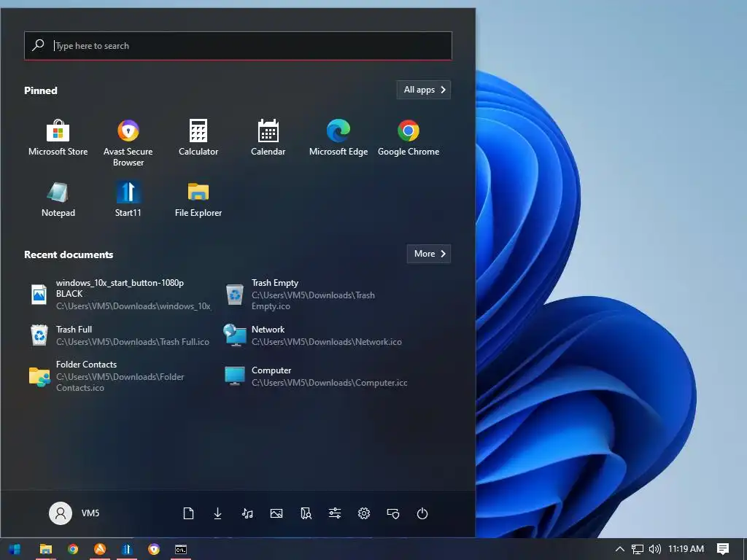This screenshot has width=747, height=560.
Task: Open the personal user folder icon
Action: (306, 513)
